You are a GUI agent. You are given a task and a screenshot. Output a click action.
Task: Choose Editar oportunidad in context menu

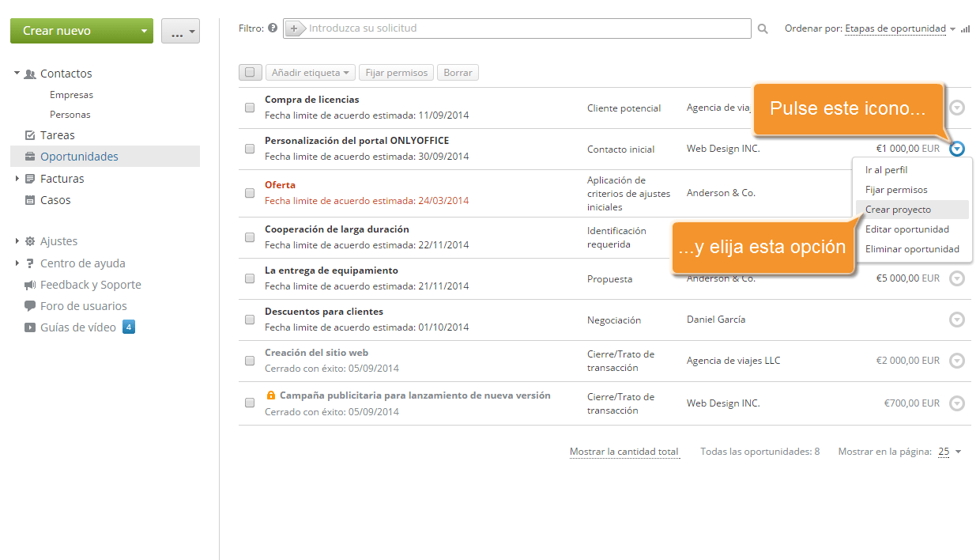(912, 229)
